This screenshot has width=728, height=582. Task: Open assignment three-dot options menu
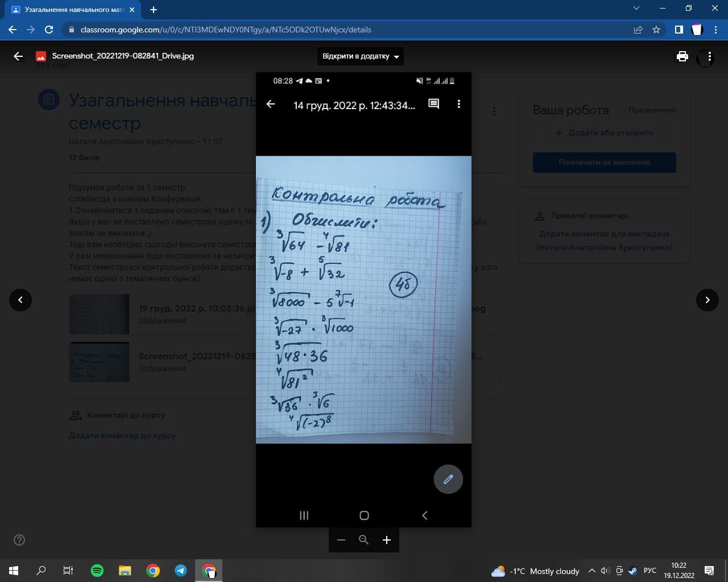(x=494, y=111)
